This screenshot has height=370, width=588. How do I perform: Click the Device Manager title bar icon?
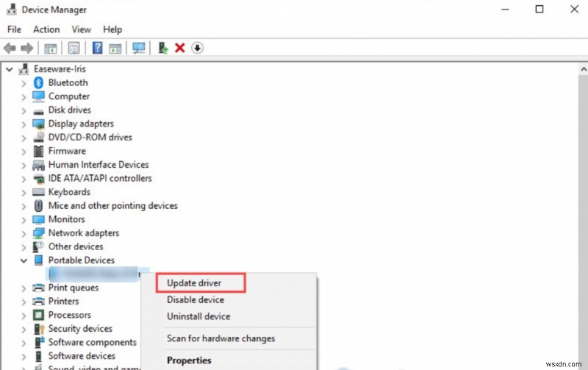(11, 10)
